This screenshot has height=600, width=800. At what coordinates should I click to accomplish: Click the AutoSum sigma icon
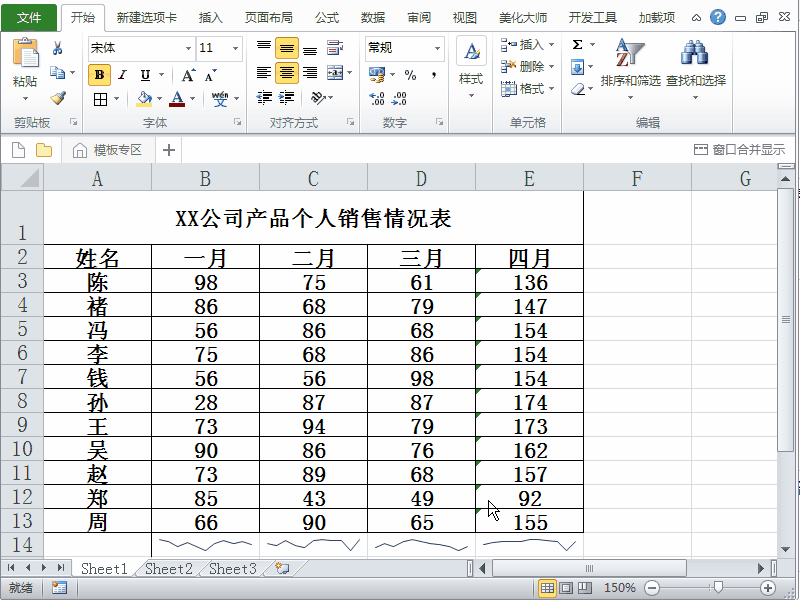click(578, 45)
